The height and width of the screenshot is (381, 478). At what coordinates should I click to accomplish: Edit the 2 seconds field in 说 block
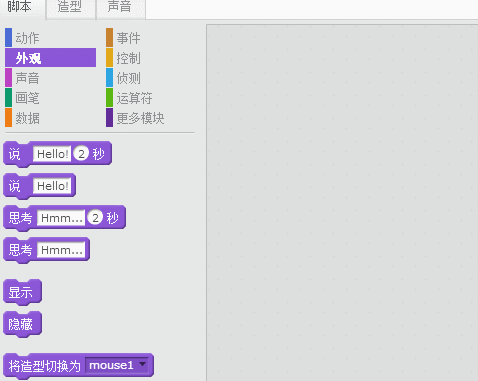coord(81,154)
